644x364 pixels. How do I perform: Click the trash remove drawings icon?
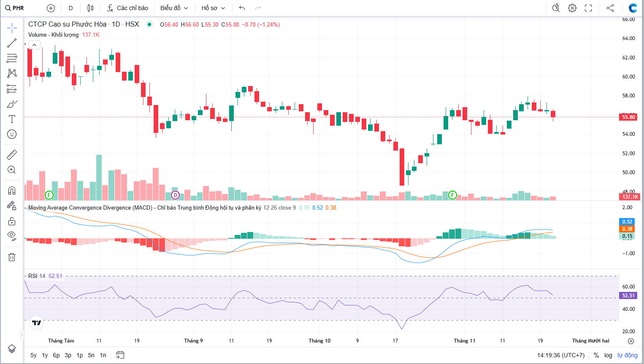pos(12,257)
